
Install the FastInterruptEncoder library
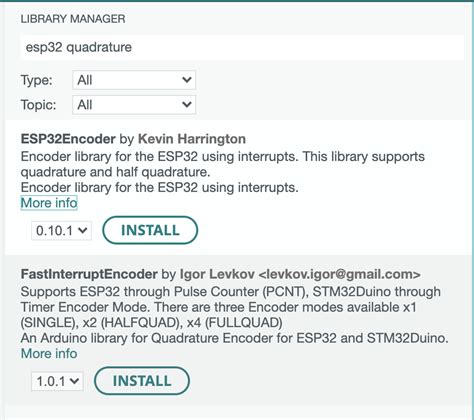click(x=142, y=381)
